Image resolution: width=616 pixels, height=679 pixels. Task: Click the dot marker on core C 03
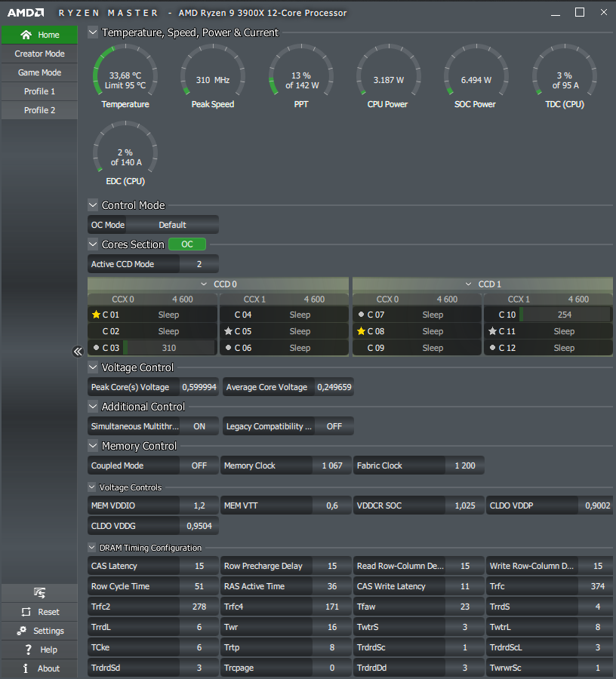pos(96,347)
